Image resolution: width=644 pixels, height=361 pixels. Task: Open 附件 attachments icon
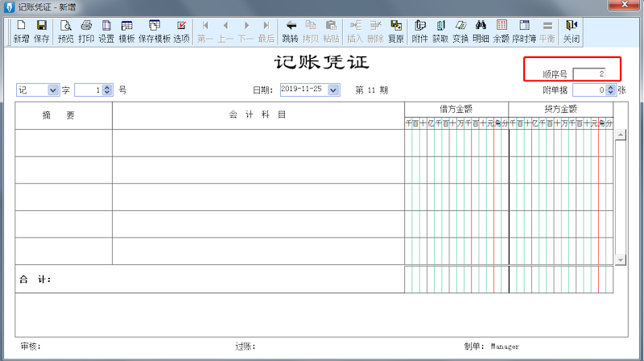419,31
